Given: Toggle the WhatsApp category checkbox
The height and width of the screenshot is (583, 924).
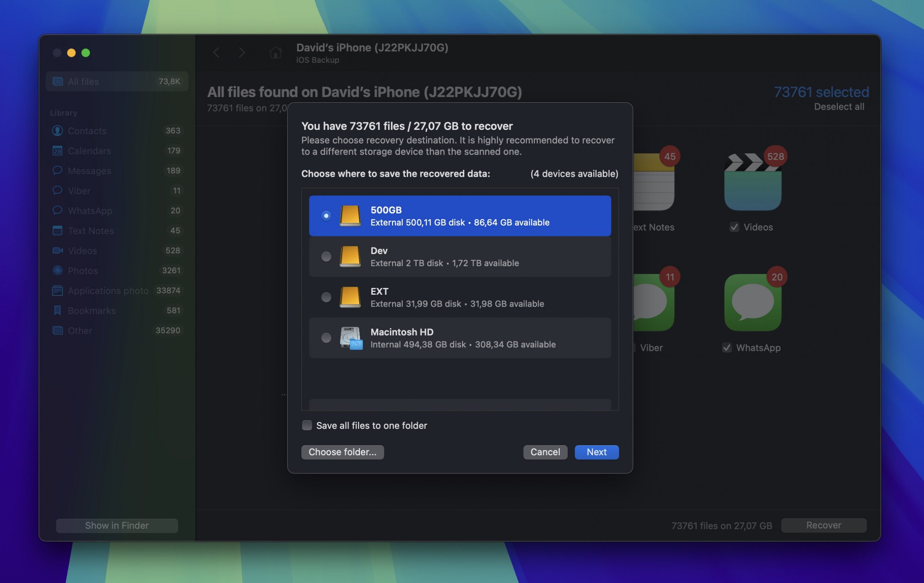Looking at the screenshot, I should point(726,347).
